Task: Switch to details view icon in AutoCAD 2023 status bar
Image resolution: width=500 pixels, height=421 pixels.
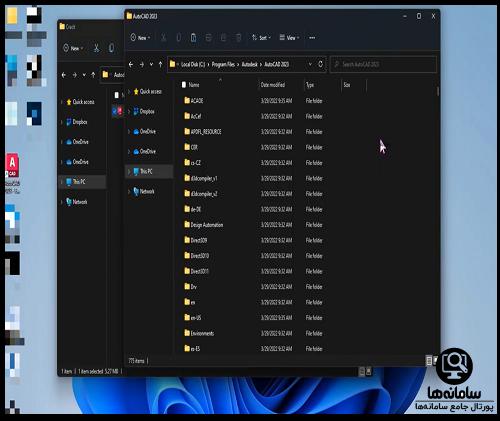Action: point(429,361)
